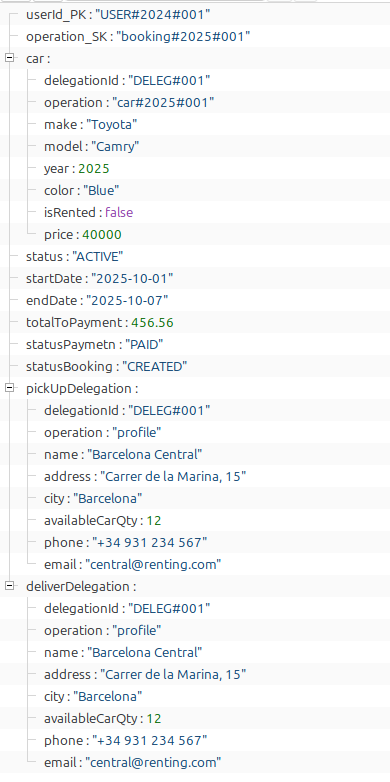Select the statusPaymetn "PAID" row

(x=195, y=344)
